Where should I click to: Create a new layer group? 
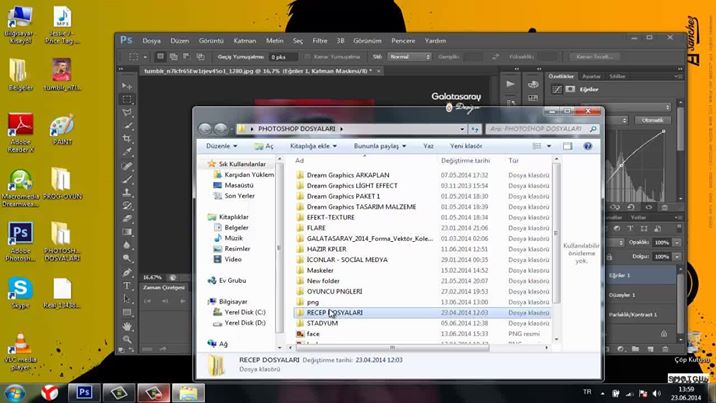point(635,349)
